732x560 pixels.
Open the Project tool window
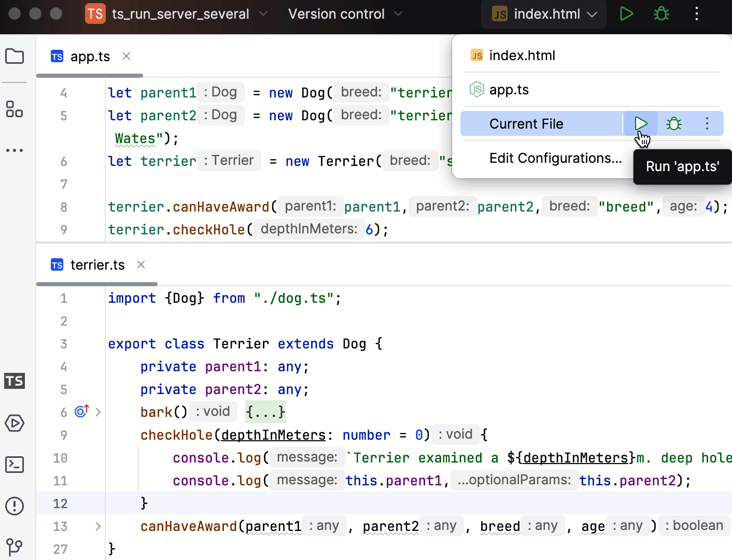click(x=15, y=56)
